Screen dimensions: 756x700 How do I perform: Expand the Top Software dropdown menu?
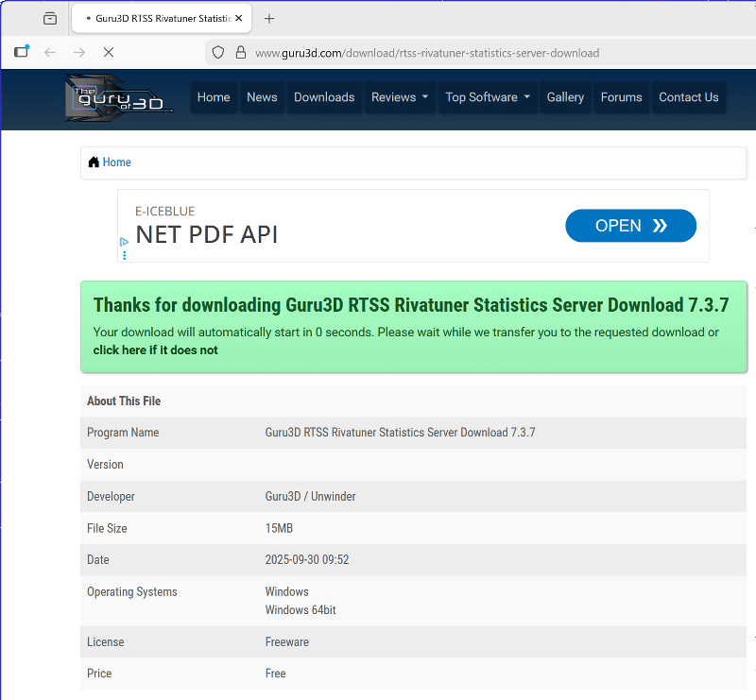click(x=488, y=97)
